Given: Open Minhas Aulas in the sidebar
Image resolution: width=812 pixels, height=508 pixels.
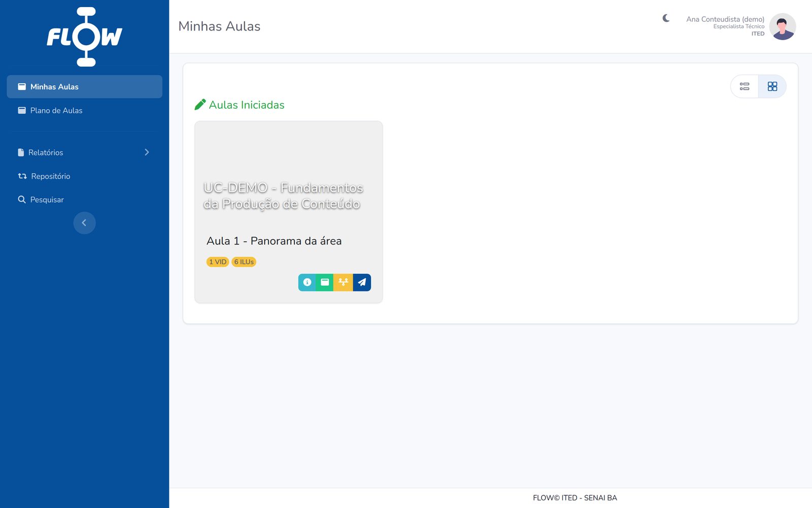Looking at the screenshot, I should (x=84, y=87).
